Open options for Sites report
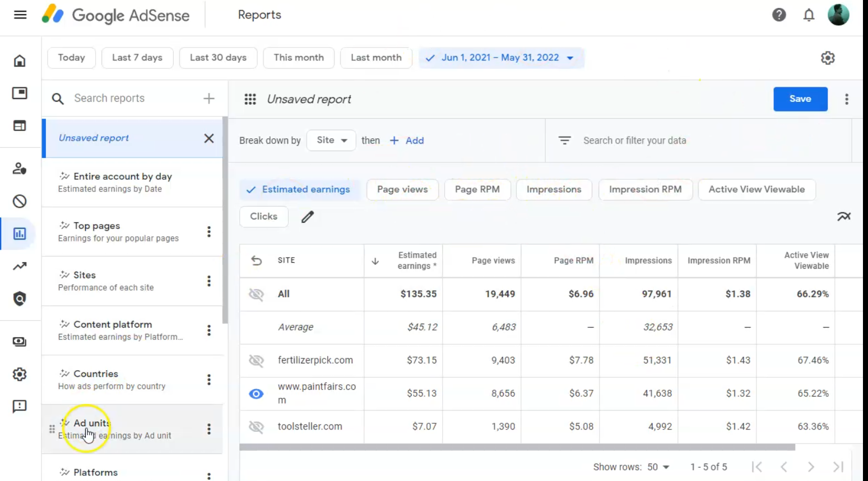The height and width of the screenshot is (481, 868). point(209,281)
